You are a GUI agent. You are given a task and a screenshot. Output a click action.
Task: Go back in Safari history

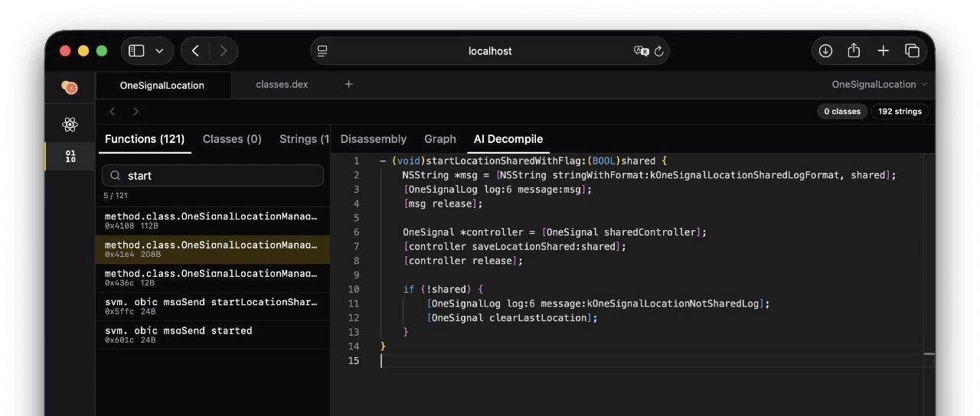coord(195,50)
